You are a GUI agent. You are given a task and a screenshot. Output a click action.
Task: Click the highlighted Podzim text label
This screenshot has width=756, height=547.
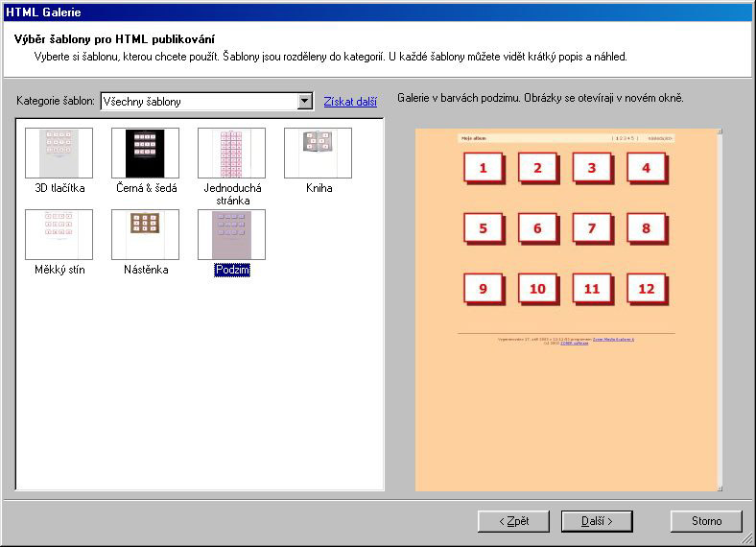[231, 271]
